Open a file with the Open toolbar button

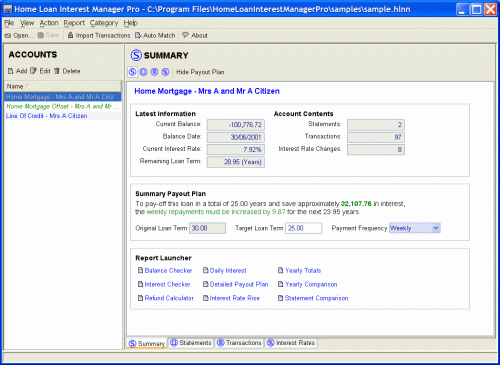19,35
